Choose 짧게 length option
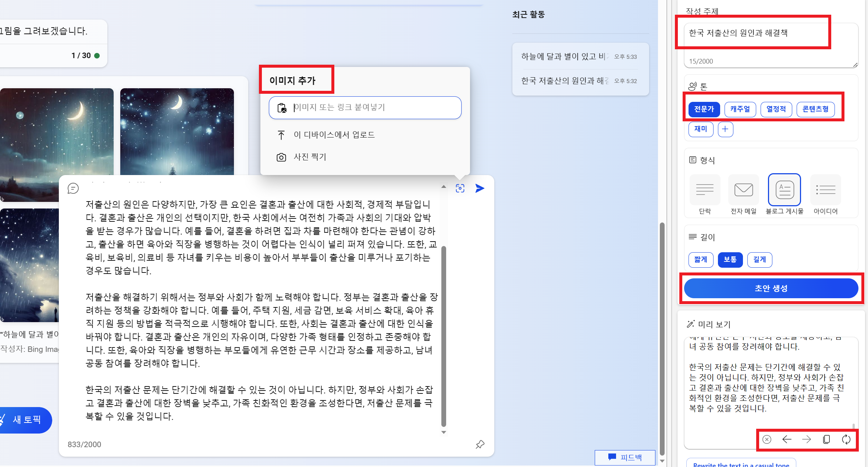Viewport: 868px width, 467px height. click(x=701, y=260)
